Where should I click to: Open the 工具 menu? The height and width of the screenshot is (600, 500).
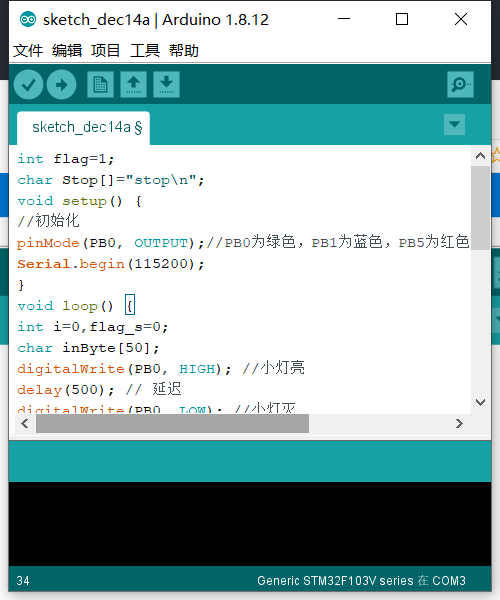point(145,51)
